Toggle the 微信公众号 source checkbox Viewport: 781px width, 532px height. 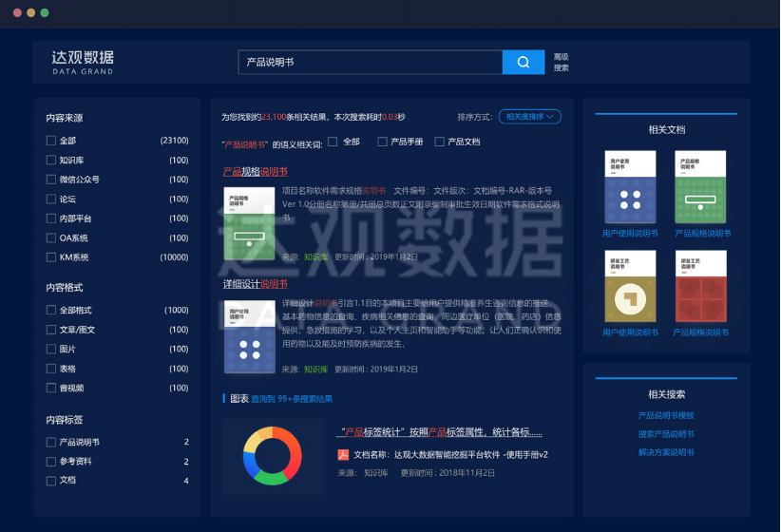point(51,180)
